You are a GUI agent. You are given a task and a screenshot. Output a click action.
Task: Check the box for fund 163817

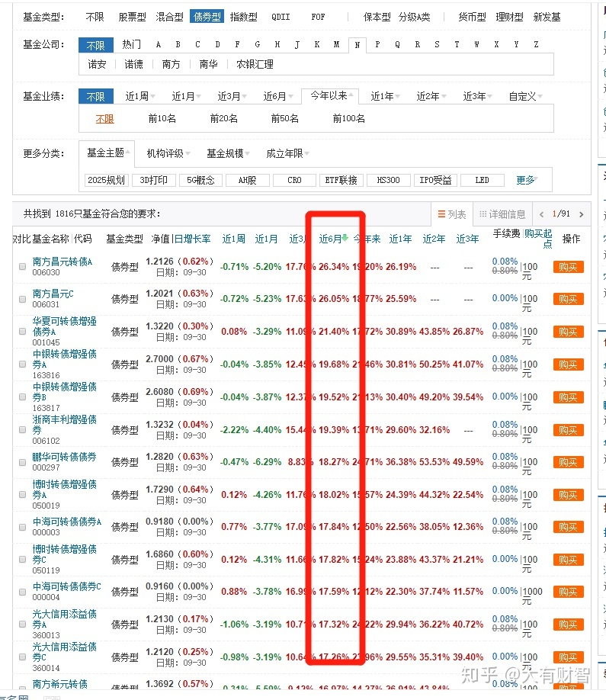pyautogui.click(x=22, y=397)
